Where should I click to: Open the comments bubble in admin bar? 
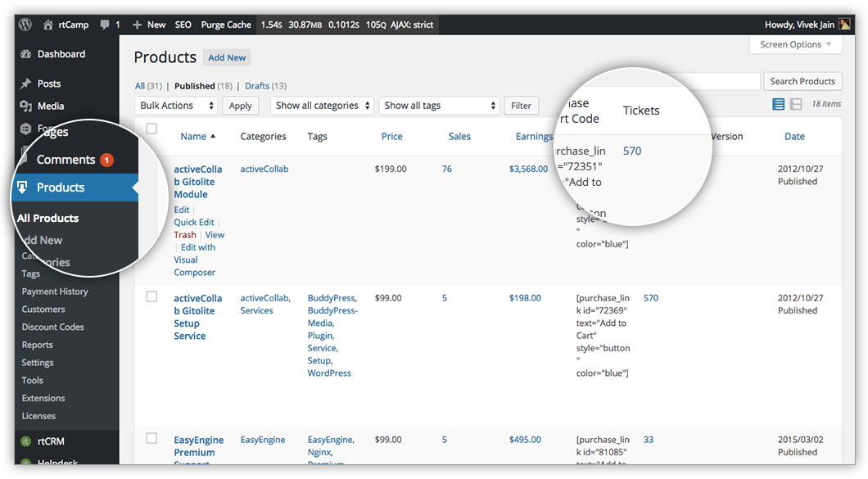[106, 25]
